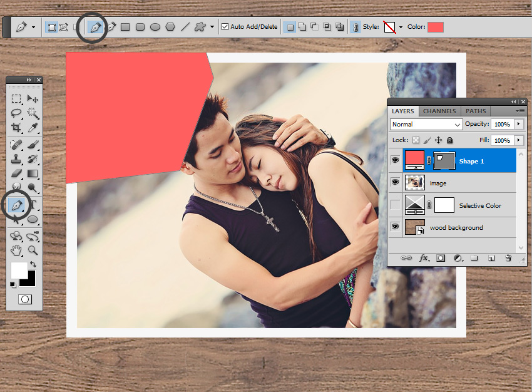Show the Selective Color layer
532x392 pixels.
[395, 205]
